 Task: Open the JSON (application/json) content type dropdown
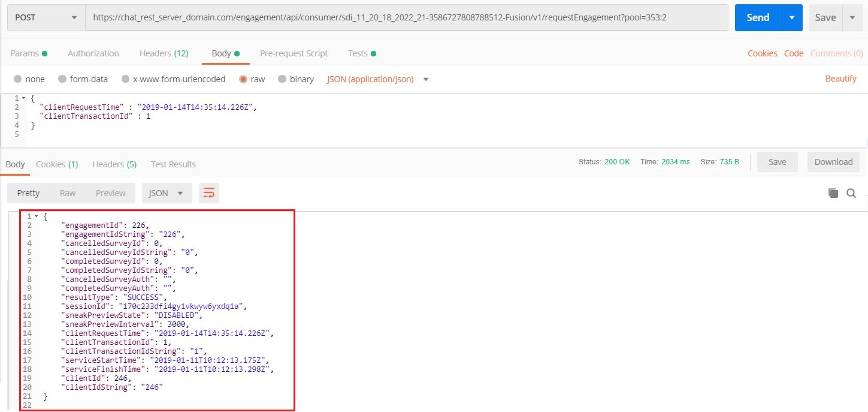click(x=378, y=79)
